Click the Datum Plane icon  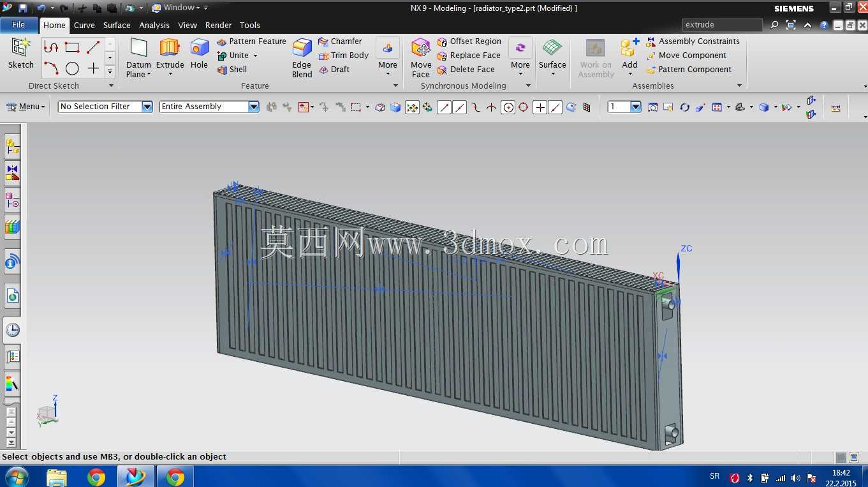pos(138,49)
